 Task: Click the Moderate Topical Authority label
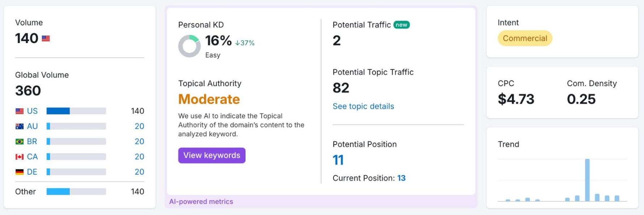coord(209,99)
